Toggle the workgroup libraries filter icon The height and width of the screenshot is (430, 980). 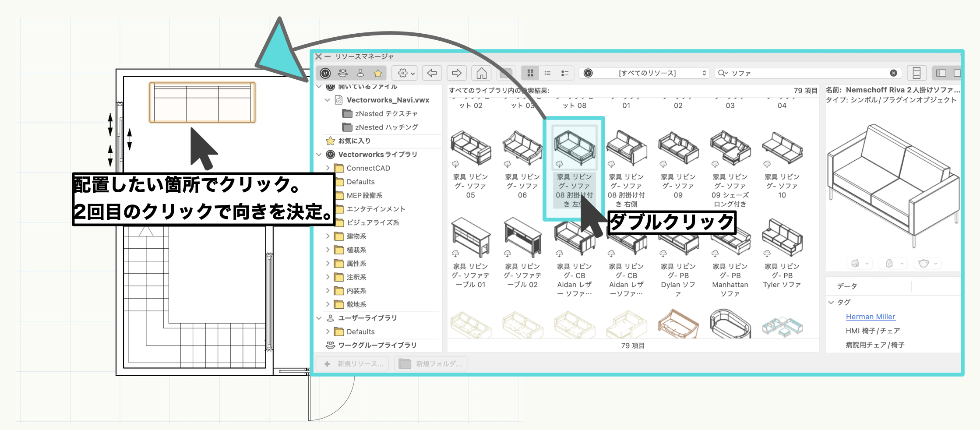(343, 73)
